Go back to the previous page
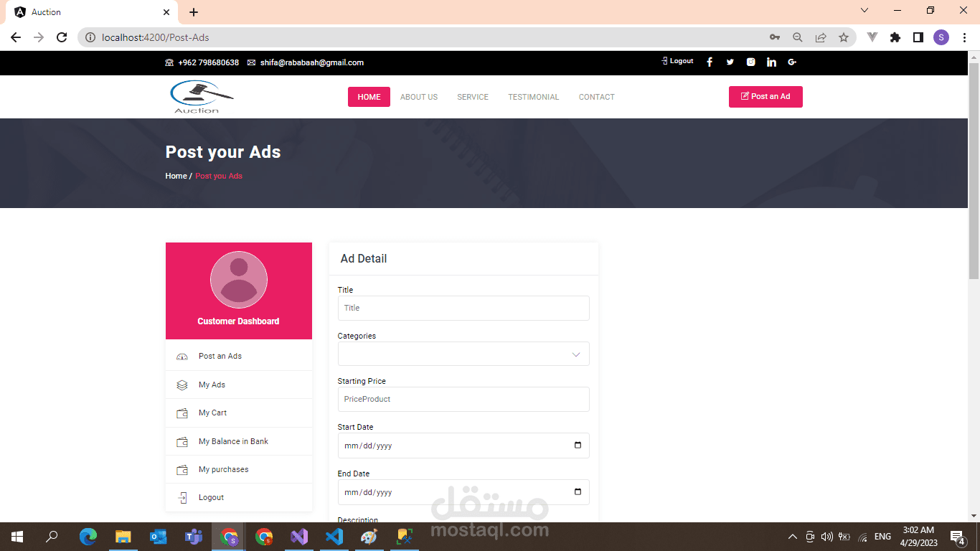This screenshot has height=551, width=980. pyautogui.click(x=16, y=37)
